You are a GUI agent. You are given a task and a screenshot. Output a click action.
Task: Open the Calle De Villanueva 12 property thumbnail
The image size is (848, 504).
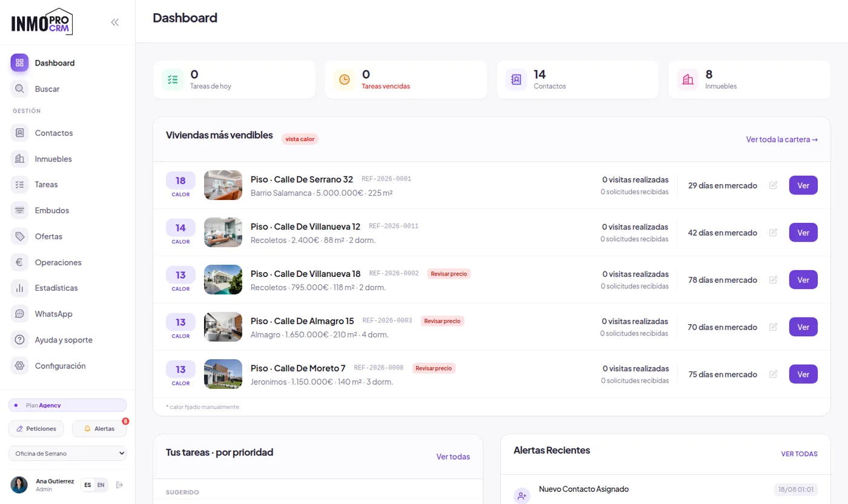pyautogui.click(x=223, y=233)
